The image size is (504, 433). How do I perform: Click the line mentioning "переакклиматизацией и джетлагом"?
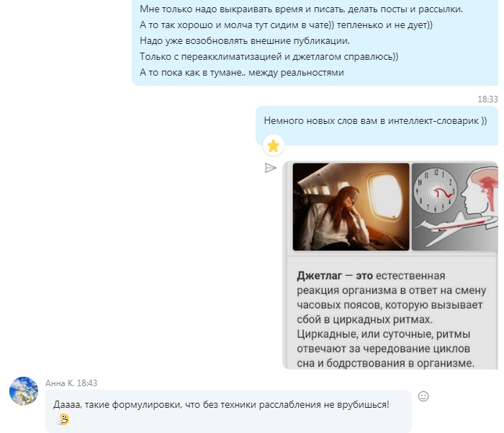[269, 57]
